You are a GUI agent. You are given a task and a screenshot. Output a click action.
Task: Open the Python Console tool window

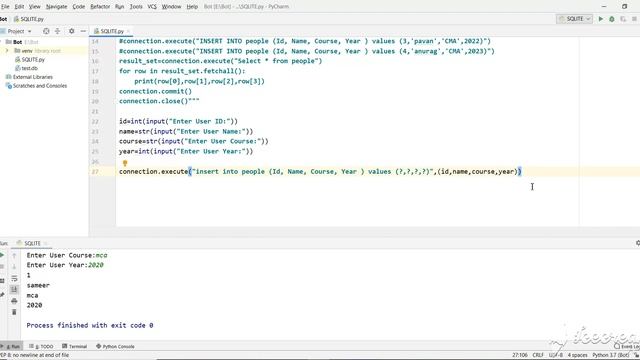[x=115, y=346]
